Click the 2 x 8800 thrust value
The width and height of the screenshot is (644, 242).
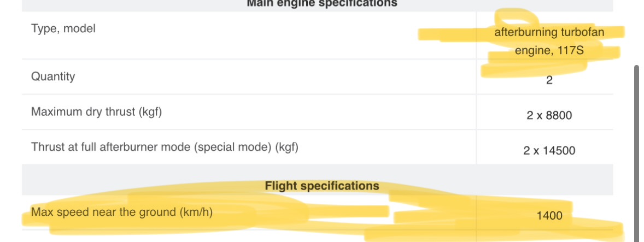pyautogui.click(x=549, y=116)
